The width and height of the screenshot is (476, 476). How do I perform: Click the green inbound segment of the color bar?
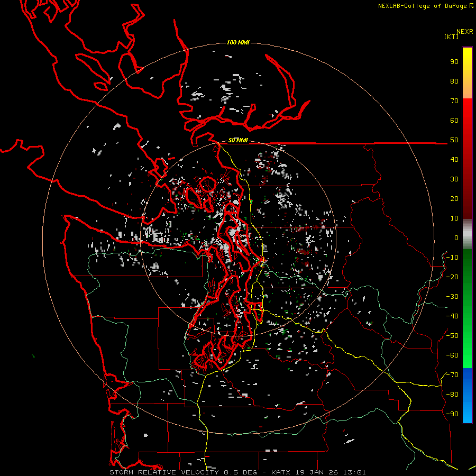[x=467, y=309]
